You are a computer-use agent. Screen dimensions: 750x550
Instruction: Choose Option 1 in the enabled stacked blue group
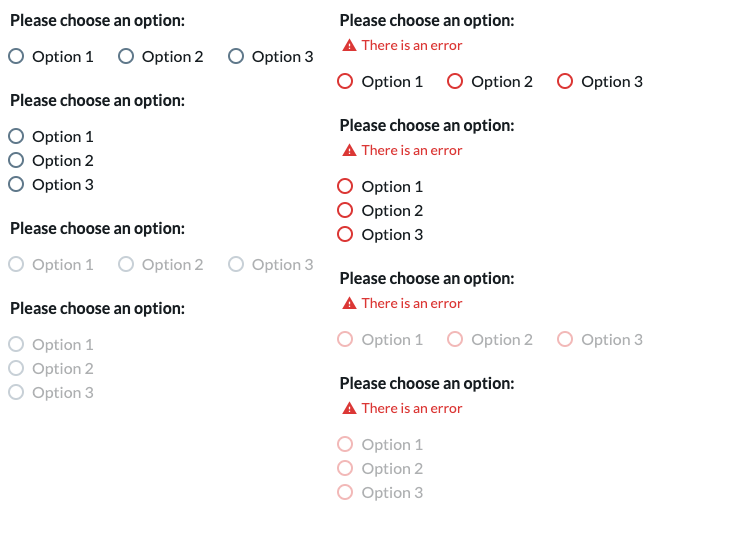(x=16, y=136)
